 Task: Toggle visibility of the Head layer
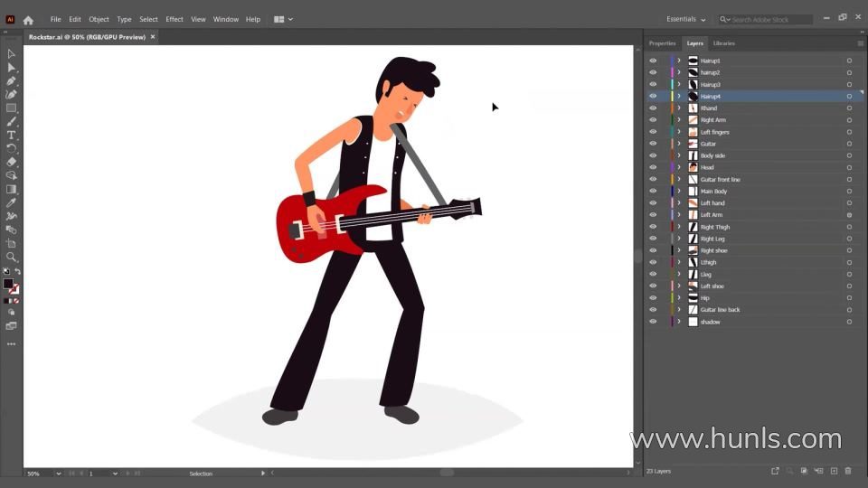click(x=653, y=167)
